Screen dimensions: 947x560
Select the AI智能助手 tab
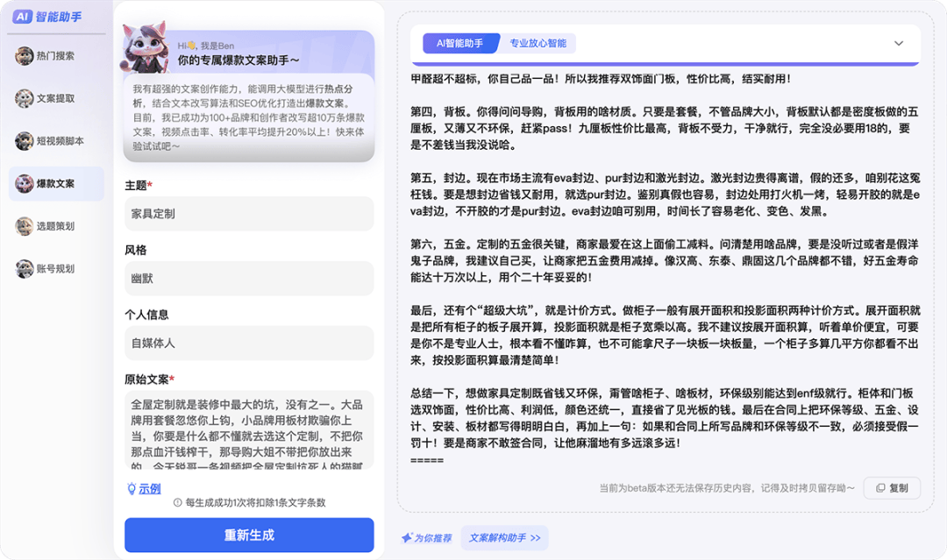click(459, 43)
